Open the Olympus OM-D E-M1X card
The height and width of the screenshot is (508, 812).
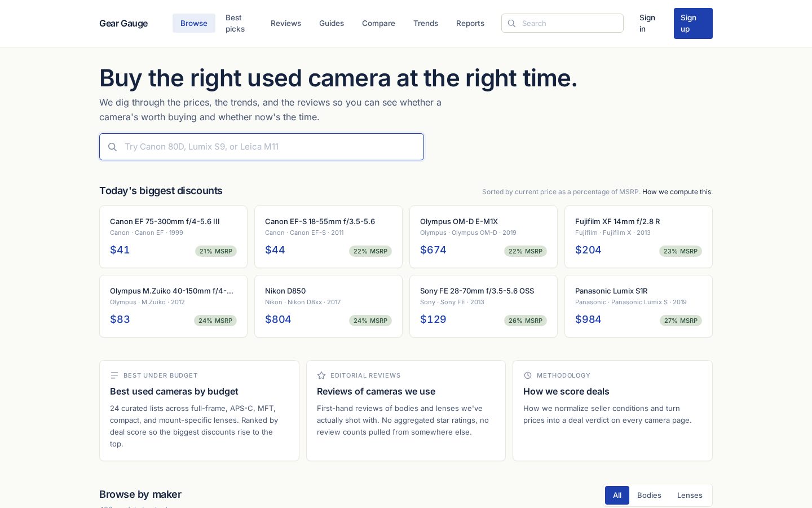click(x=483, y=237)
